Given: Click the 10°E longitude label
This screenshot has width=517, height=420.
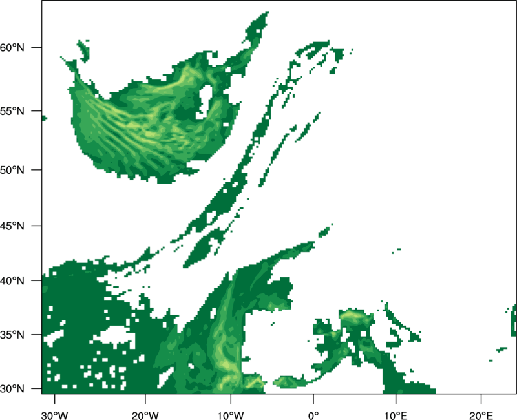Looking at the screenshot, I should pos(396,415).
